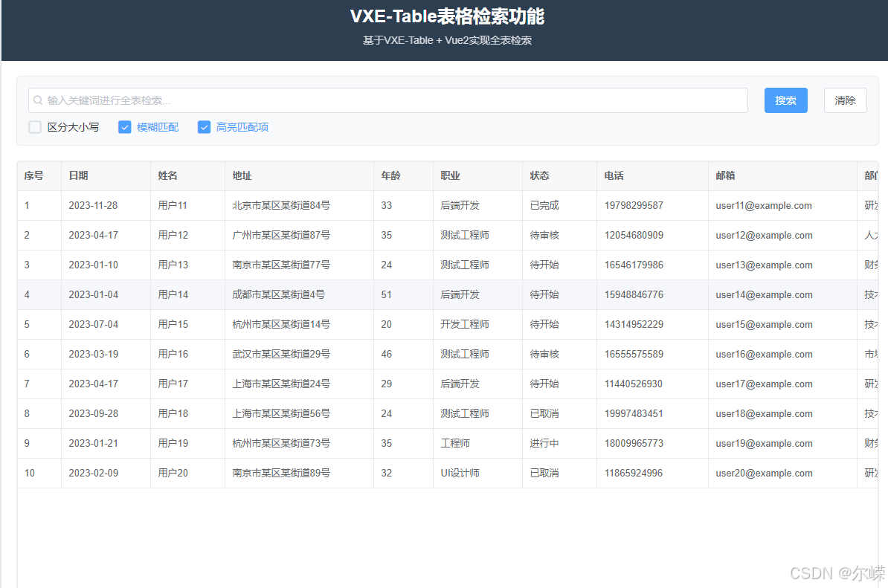Click the user15@example.com email link

click(x=763, y=324)
